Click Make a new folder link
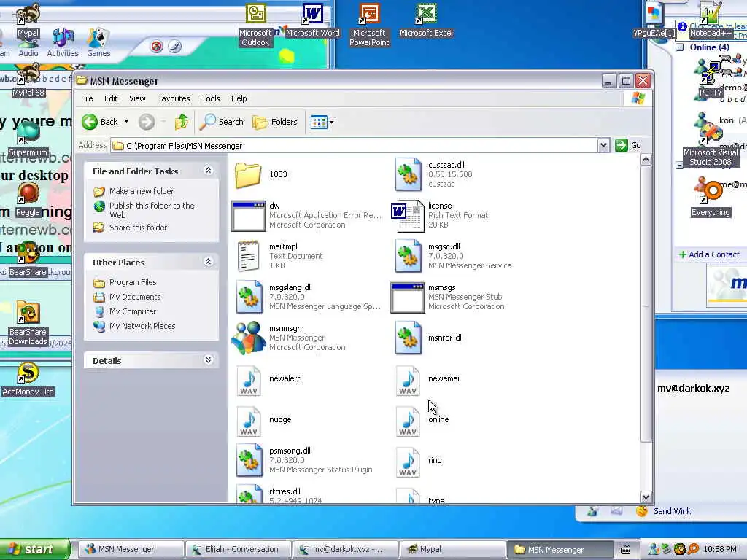This screenshot has height=560, width=747. [141, 191]
